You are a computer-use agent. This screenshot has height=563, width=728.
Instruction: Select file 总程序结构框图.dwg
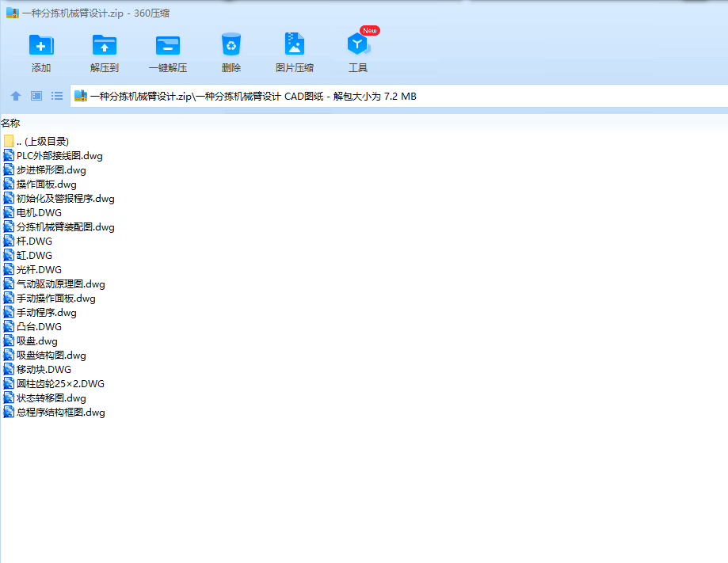(61, 413)
